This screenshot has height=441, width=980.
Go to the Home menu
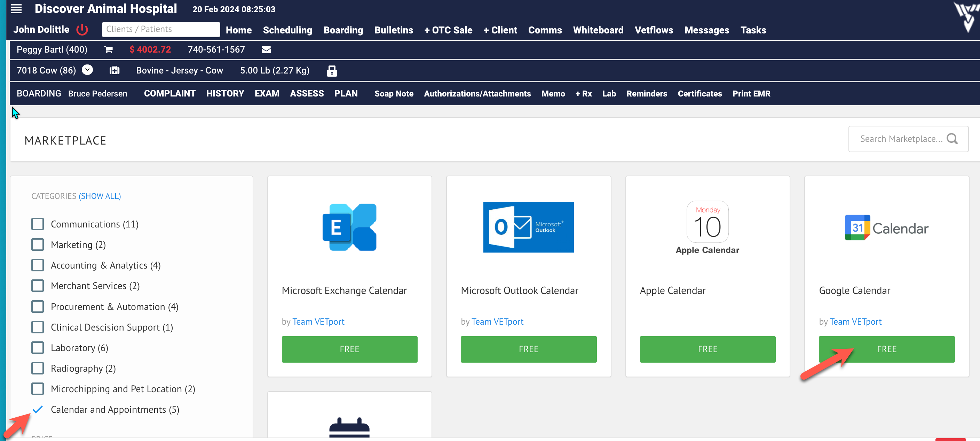click(x=238, y=30)
